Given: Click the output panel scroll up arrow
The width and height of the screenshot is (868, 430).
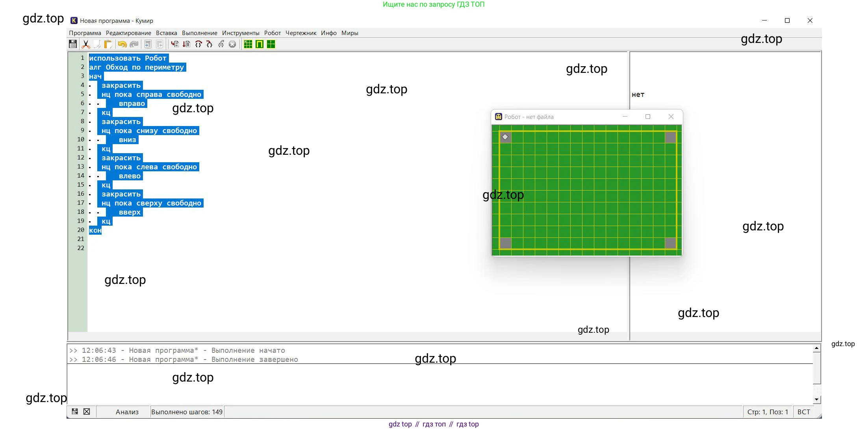Looking at the screenshot, I should [817, 348].
